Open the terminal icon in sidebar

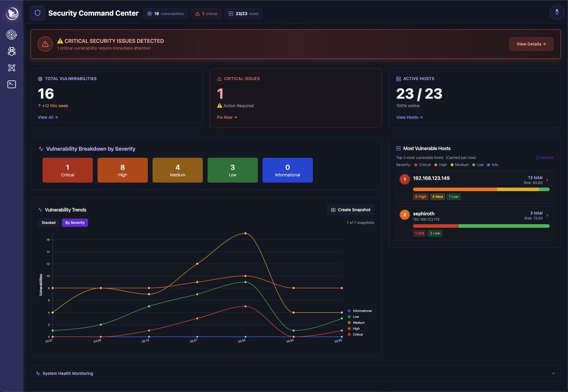click(x=11, y=84)
